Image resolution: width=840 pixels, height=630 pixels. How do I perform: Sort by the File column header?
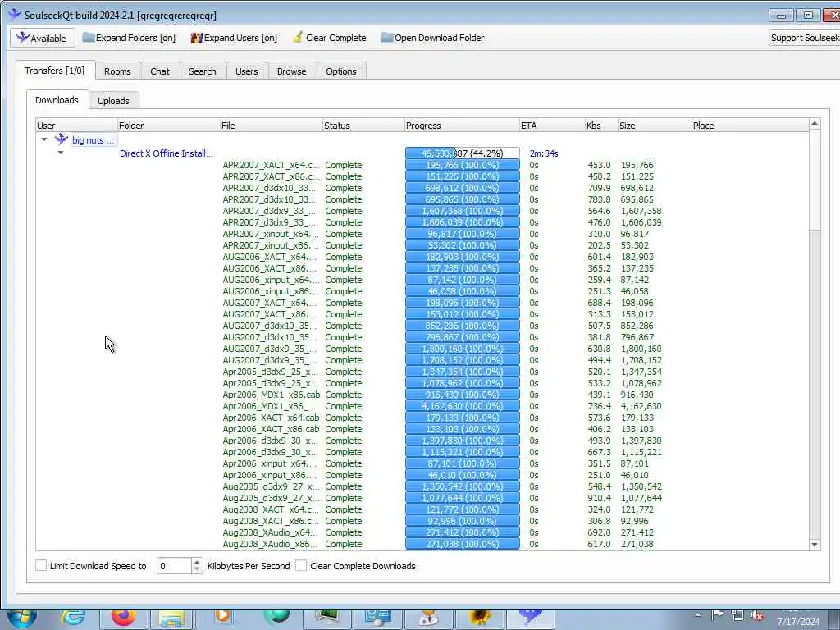click(271, 126)
